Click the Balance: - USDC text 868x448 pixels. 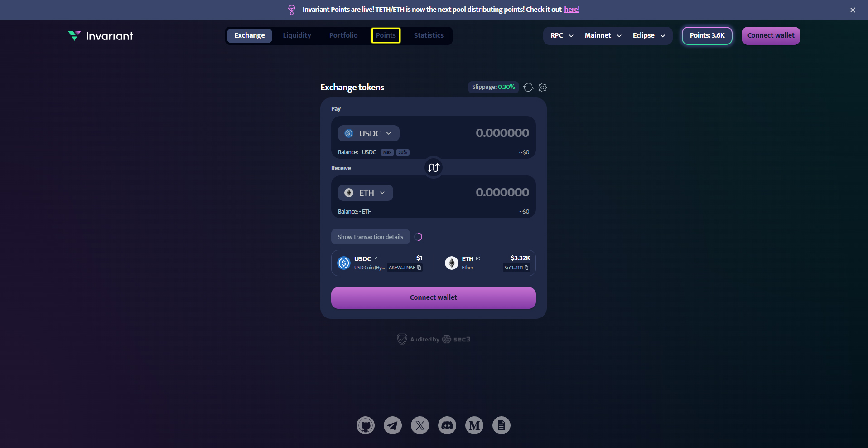[x=357, y=152]
